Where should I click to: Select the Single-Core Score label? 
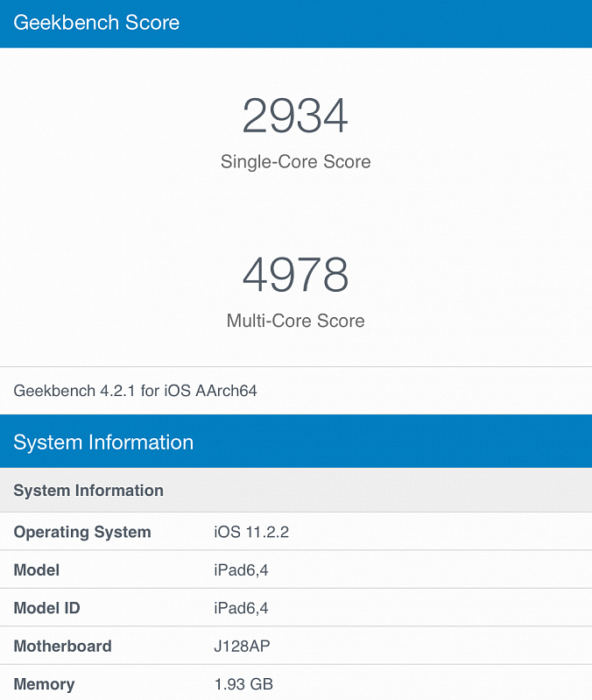[x=295, y=161]
